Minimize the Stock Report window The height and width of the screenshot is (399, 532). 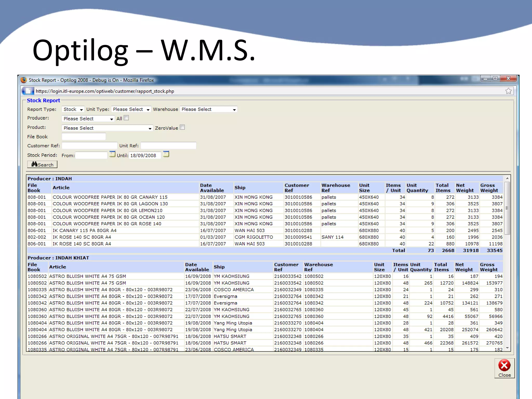pos(485,78)
